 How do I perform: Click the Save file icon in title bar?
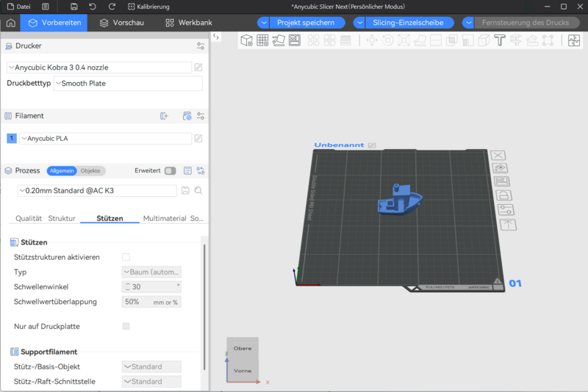tap(74, 7)
